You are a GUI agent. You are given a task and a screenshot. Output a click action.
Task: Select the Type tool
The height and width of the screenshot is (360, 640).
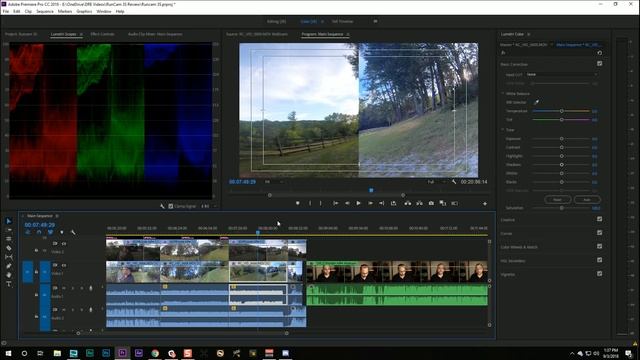[x=9, y=284]
